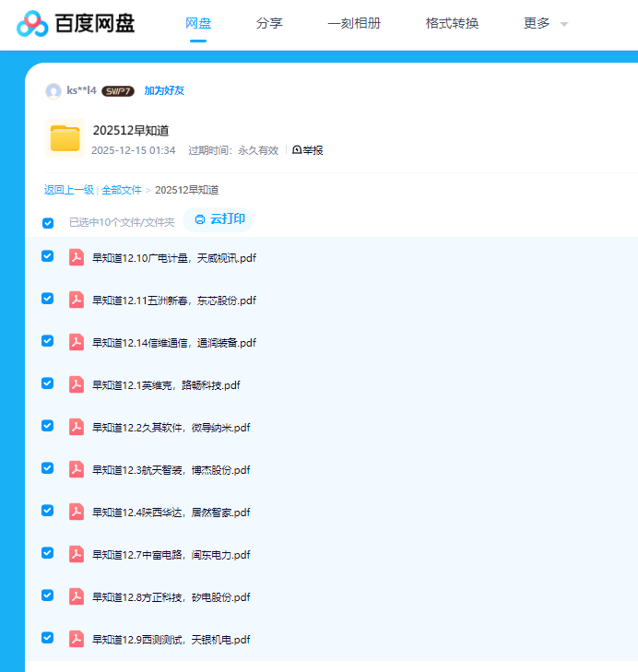The image size is (638, 672).
Task: Open file 早知道12.9西测测试，天银机电.pdf
Action: (171, 640)
